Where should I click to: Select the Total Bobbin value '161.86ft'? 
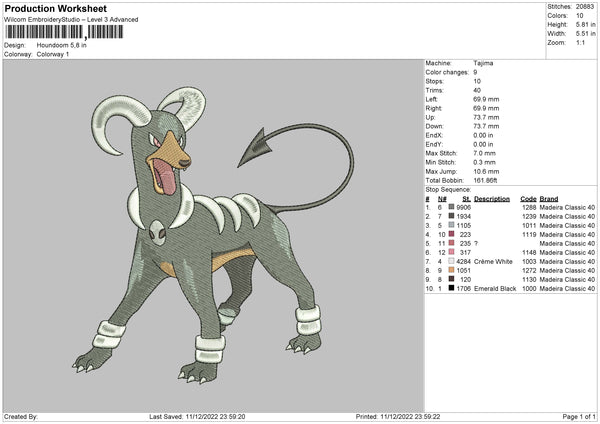point(485,180)
